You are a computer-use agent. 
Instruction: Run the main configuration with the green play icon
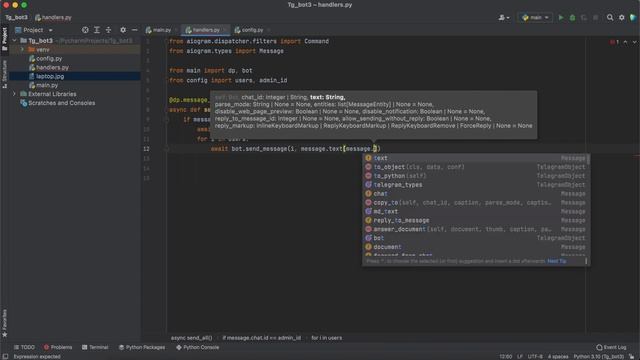coord(561,18)
